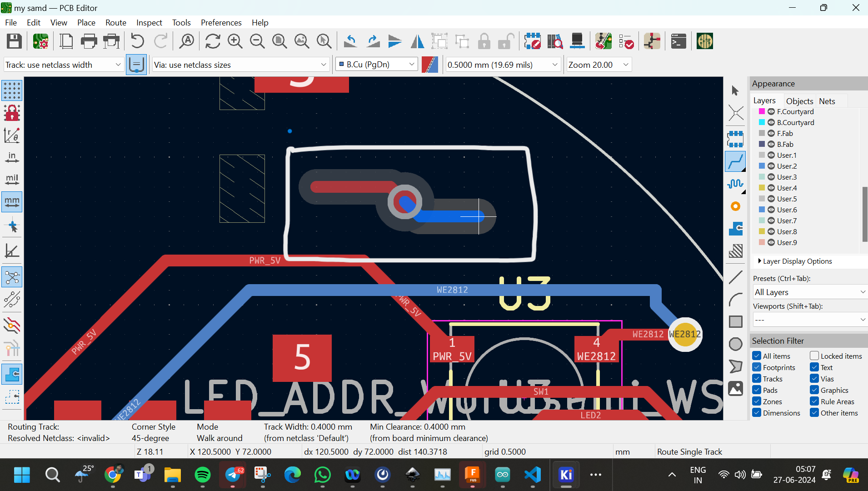Toggle visibility of F.Courtyard layer
868x491 pixels.
[x=771, y=112]
